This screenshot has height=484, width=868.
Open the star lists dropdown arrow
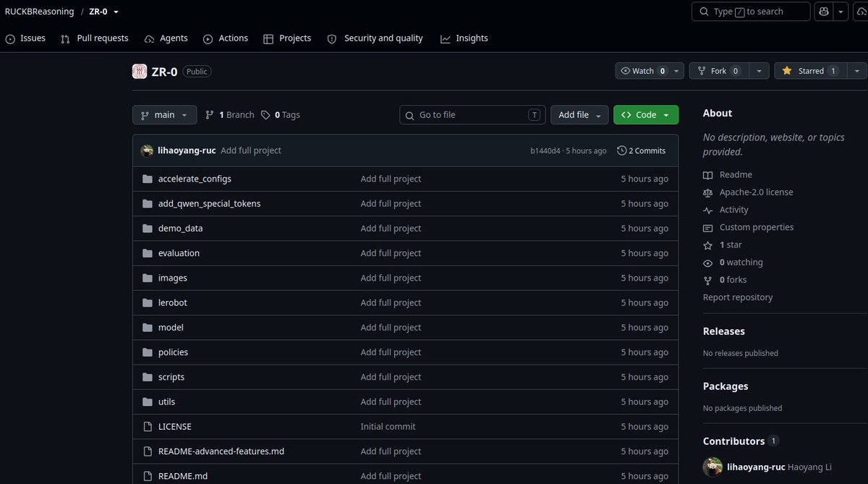pyautogui.click(x=856, y=71)
